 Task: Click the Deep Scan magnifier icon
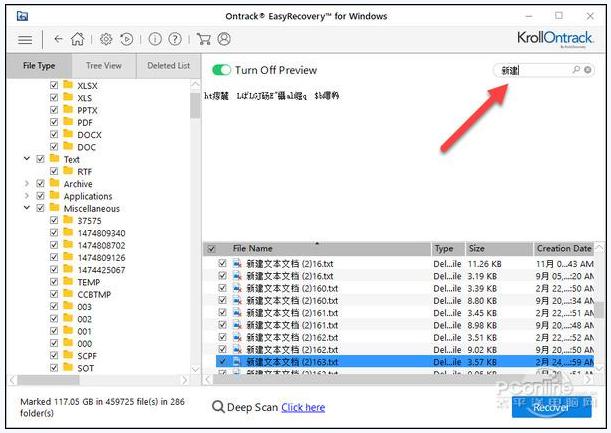(x=218, y=407)
